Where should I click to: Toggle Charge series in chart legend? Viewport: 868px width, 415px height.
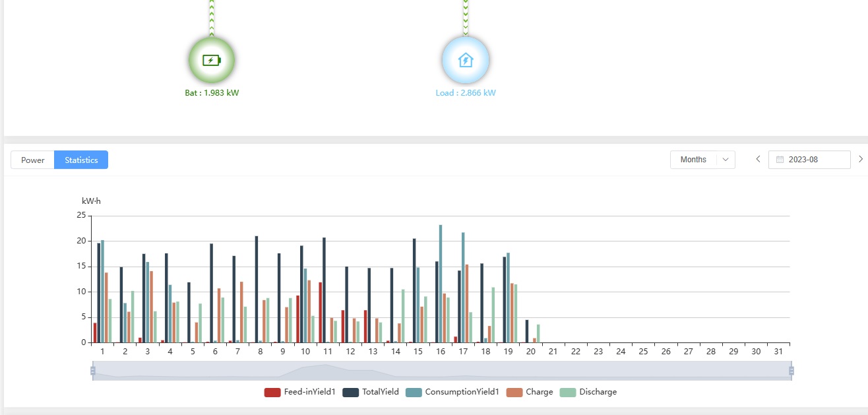[x=530, y=392]
